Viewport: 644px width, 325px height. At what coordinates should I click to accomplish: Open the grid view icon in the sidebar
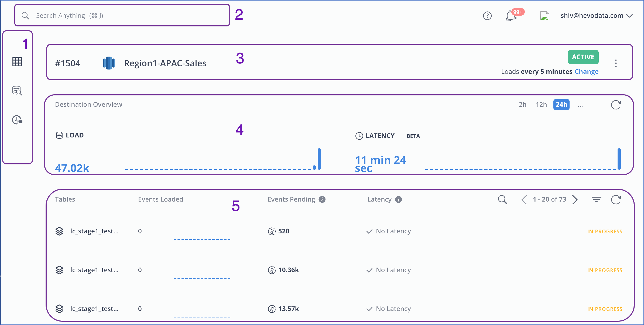tap(17, 62)
